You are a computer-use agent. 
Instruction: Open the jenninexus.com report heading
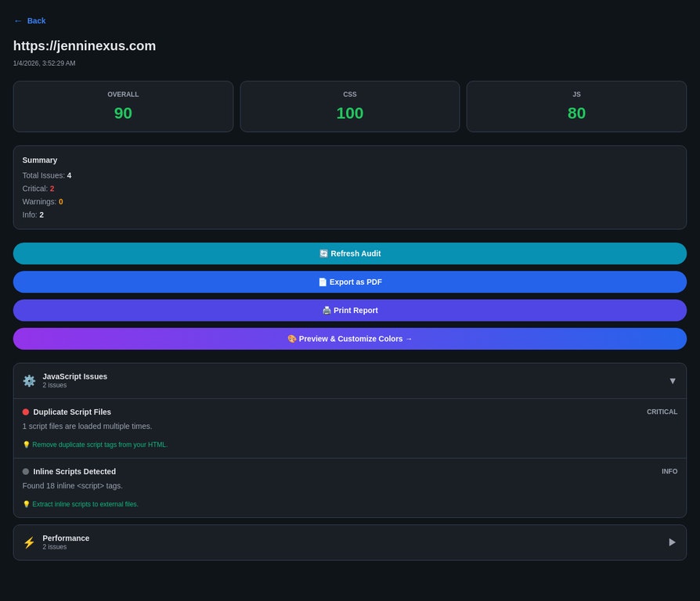coord(85,45)
